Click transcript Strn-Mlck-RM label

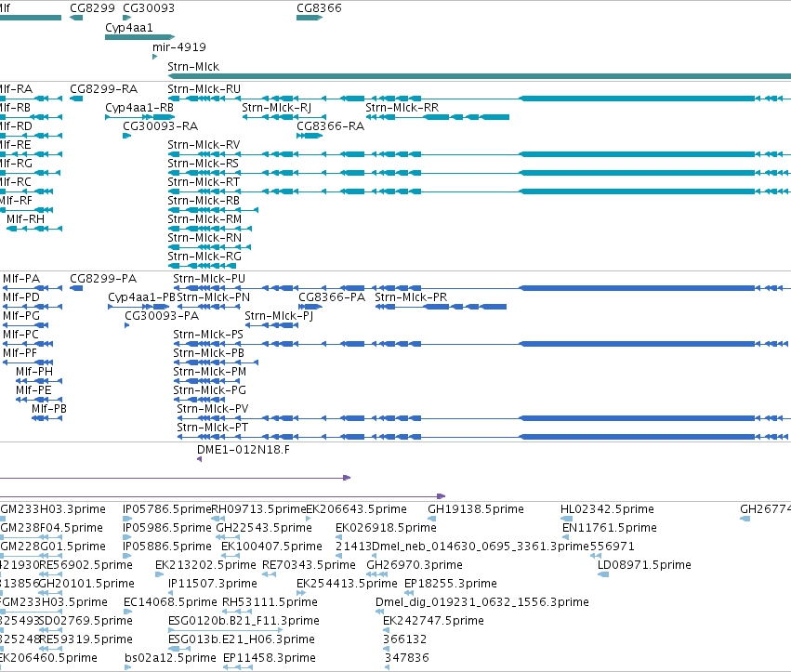point(204,219)
